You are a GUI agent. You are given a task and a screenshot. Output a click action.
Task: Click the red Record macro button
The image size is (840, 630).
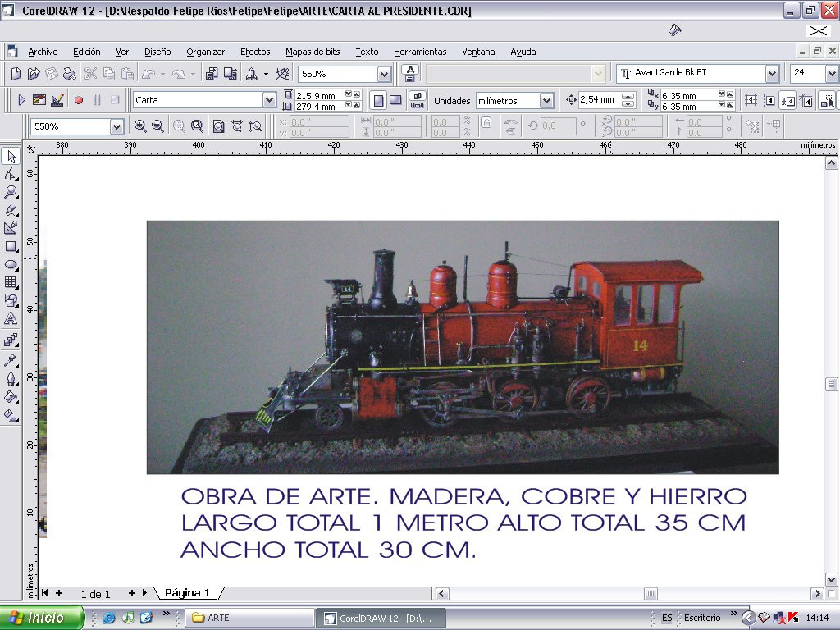point(79,100)
